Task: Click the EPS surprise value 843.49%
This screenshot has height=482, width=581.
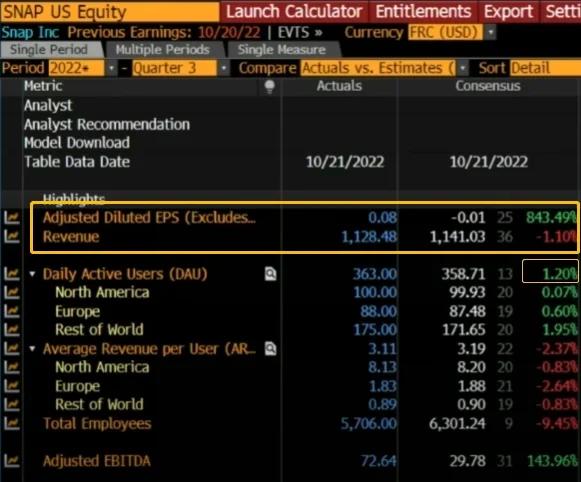Action: pos(552,217)
